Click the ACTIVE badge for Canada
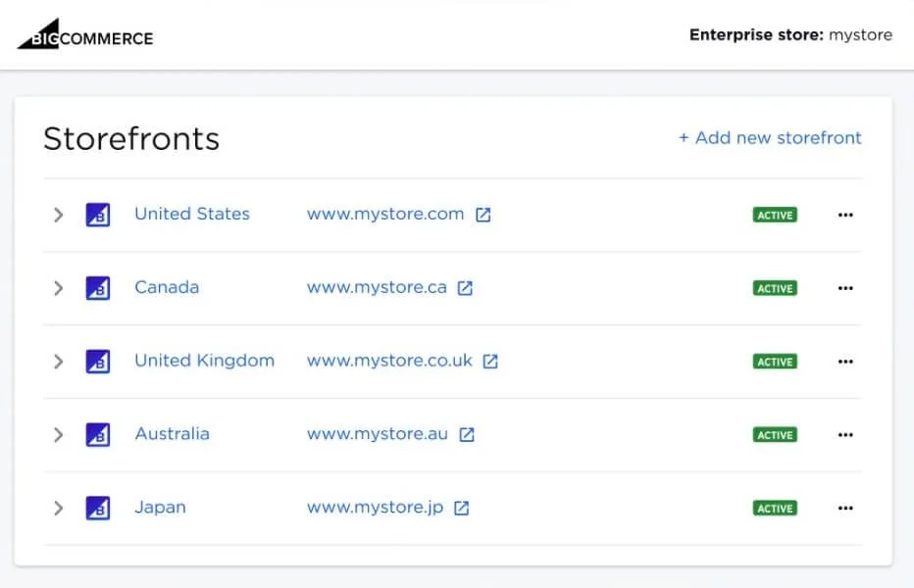The image size is (914, 588). [775, 288]
